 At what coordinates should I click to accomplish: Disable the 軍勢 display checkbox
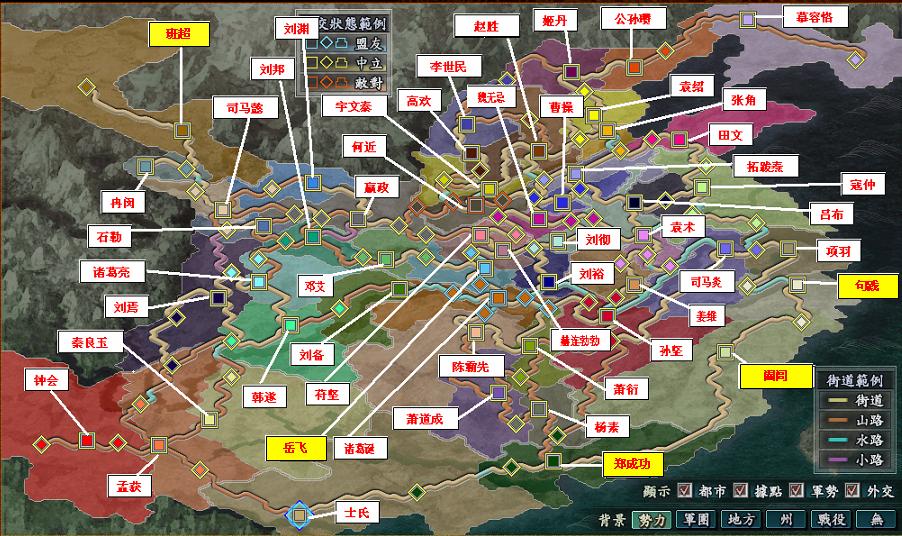(x=797, y=491)
